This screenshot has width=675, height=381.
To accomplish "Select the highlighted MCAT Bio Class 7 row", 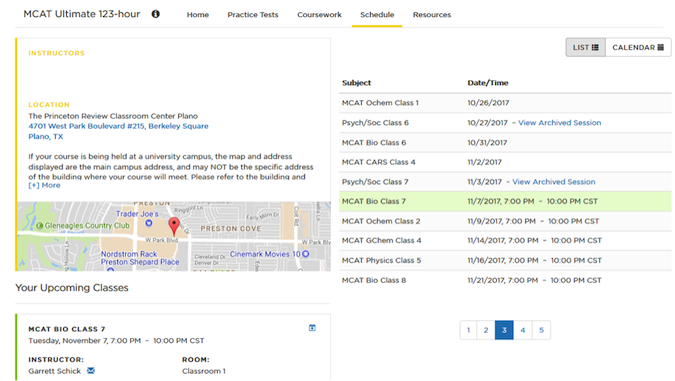I will [505, 201].
